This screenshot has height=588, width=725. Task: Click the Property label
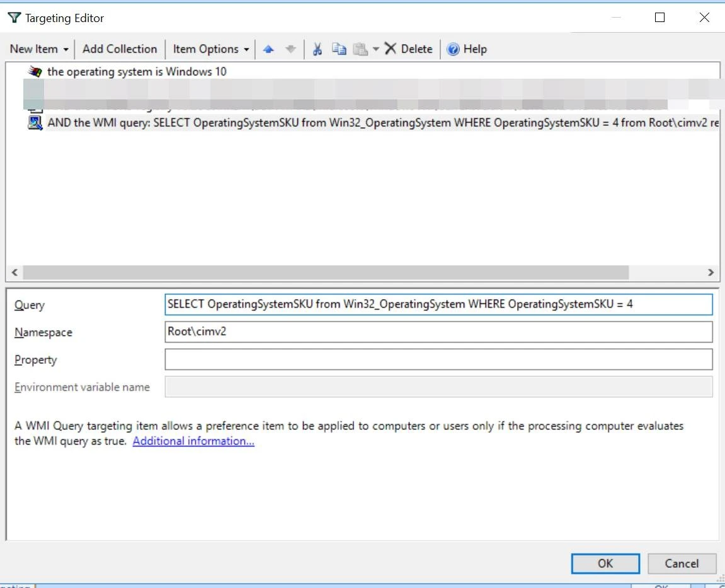[x=36, y=359]
